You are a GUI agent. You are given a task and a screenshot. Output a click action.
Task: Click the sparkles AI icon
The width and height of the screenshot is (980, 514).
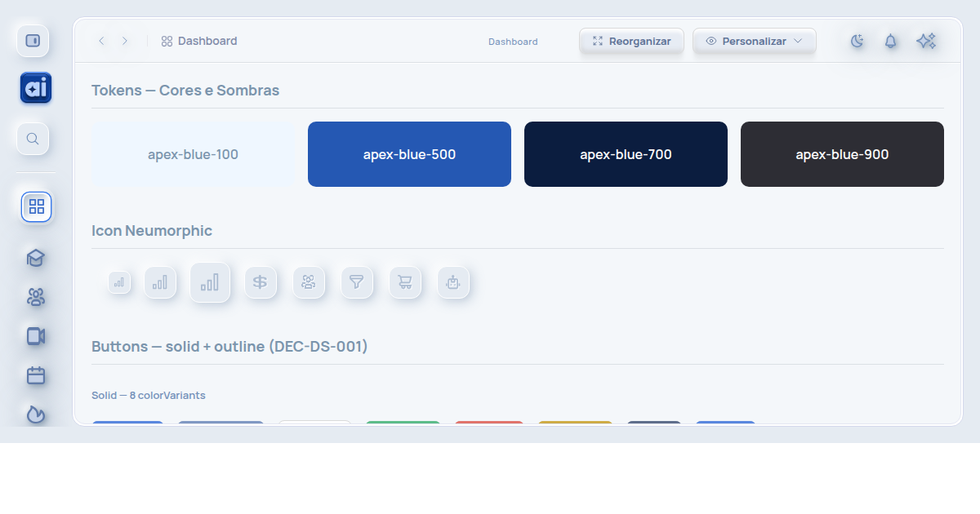pyautogui.click(x=926, y=41)
